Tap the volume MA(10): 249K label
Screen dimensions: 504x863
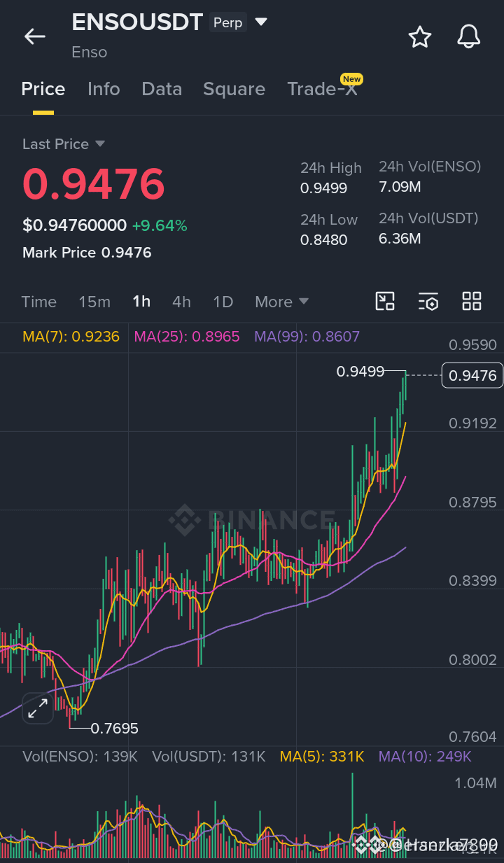tap(425, 757)
